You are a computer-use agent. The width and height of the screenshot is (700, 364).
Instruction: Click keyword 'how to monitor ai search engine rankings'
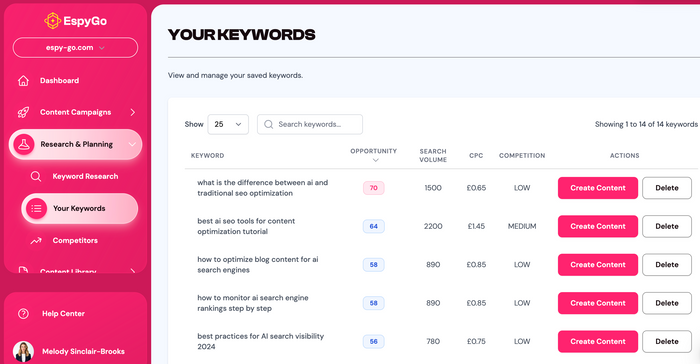(x=253, y=303)
